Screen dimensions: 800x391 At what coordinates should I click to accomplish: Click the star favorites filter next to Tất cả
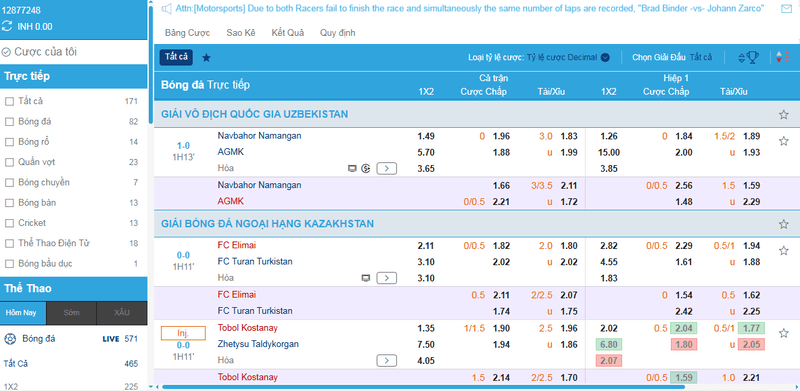(x=206, y=58)
